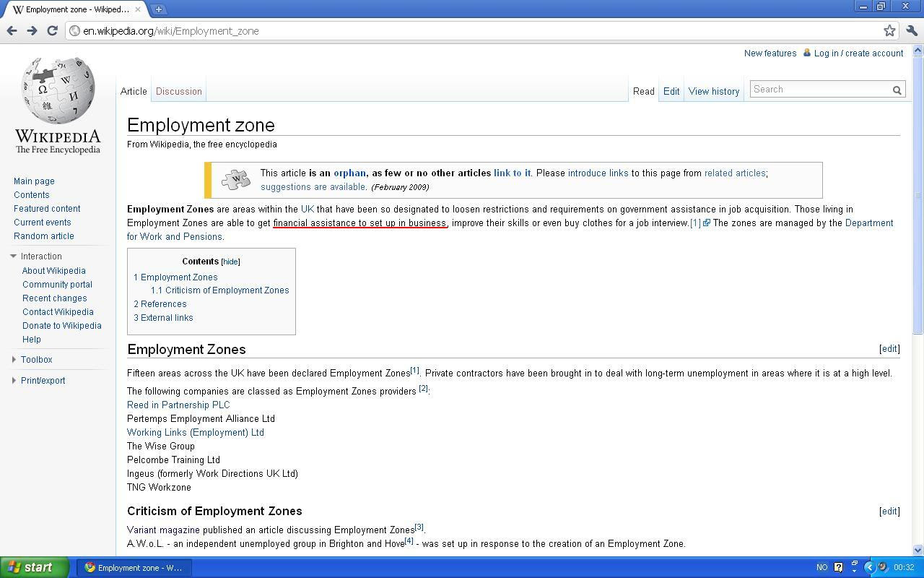Click the user icon beside Log in
This screenshot has width=924, height=578.
coord(807,53)
